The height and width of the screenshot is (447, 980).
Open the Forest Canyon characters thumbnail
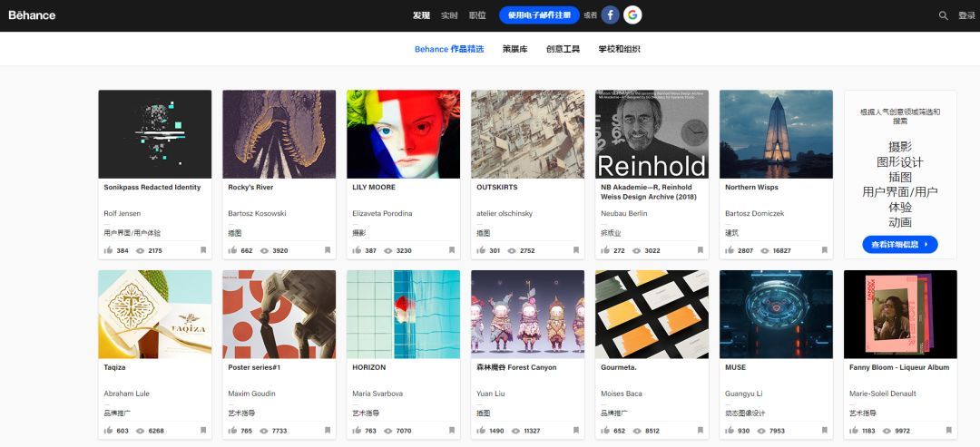[x=527, y=315]
